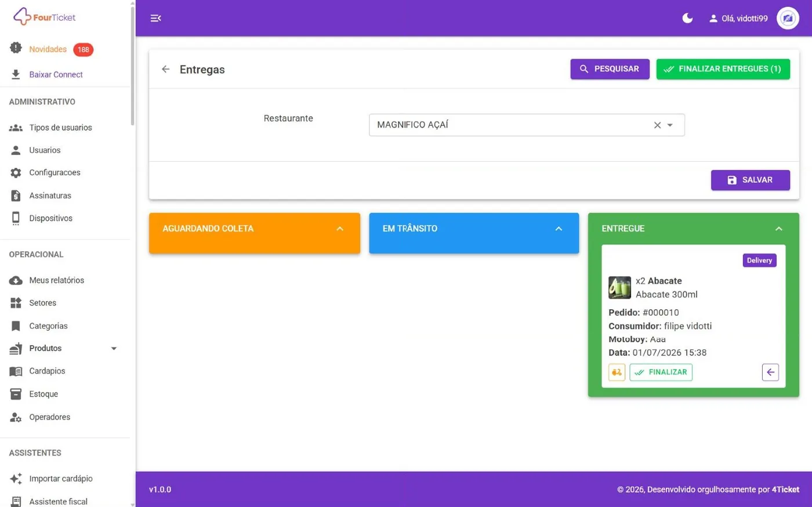
Task: Expand the Produtos submenu arrow
Action: coord(114,349)
